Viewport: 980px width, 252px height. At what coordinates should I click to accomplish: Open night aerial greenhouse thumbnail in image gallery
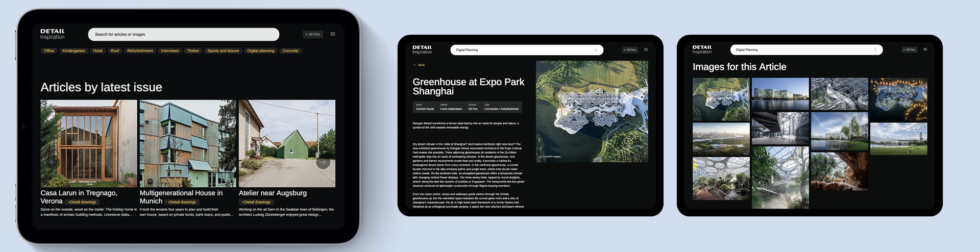point(898,99)
